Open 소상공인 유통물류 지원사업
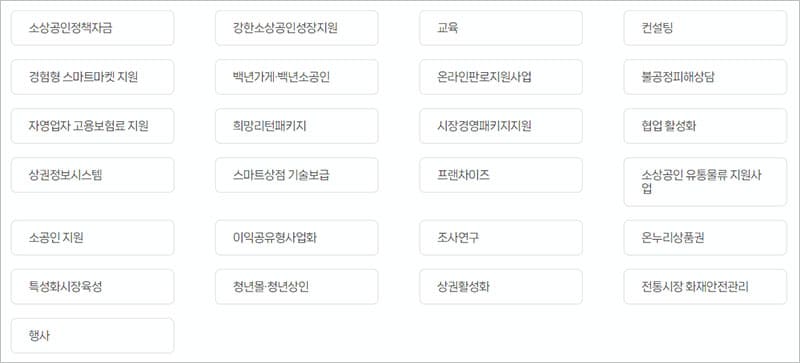The image size is (800, 363). 705,182
